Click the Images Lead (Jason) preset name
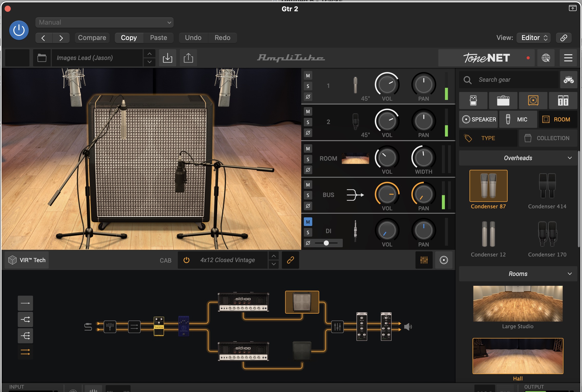 point(97,58)
